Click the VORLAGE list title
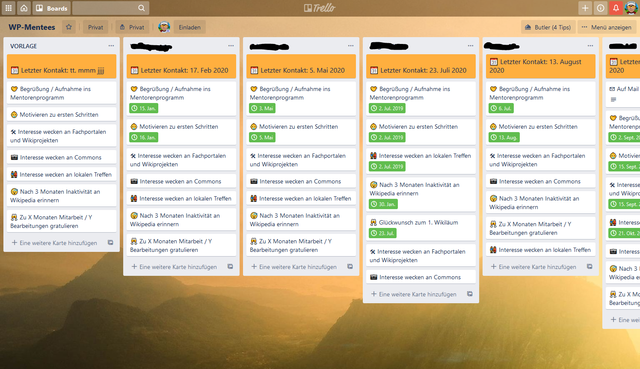The width and height of the screenshot is (640, 369). pyautogui.click(x=23, y=46)
